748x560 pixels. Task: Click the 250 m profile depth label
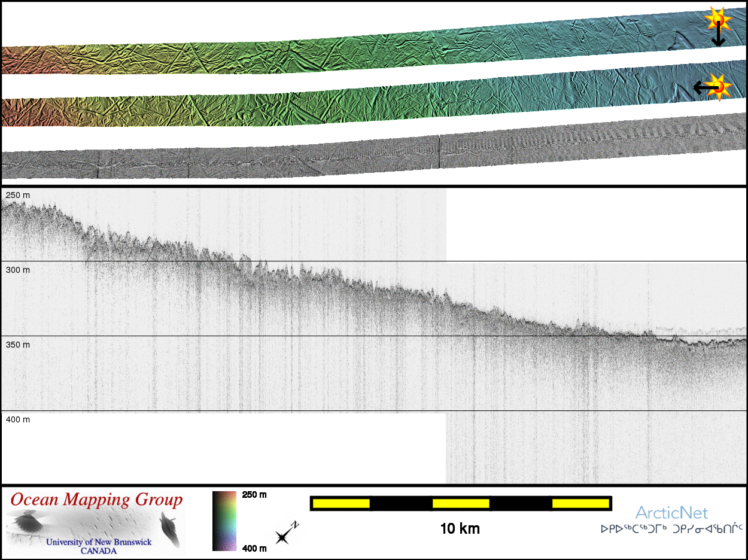click(18, 196)
